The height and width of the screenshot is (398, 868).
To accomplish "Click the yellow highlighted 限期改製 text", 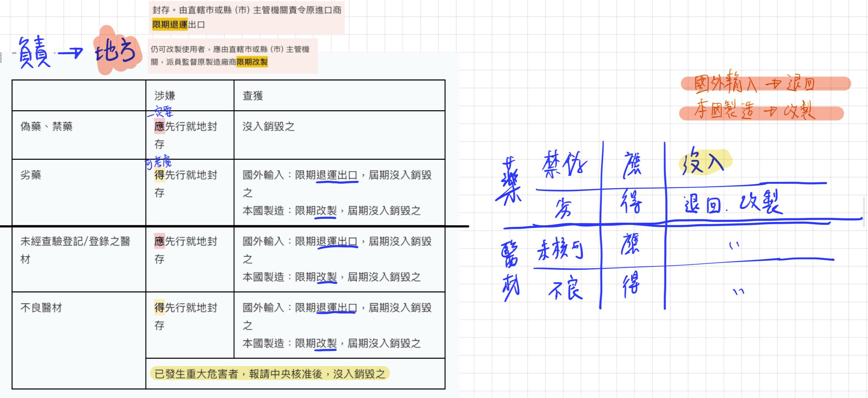I will (x=252, y=62).
